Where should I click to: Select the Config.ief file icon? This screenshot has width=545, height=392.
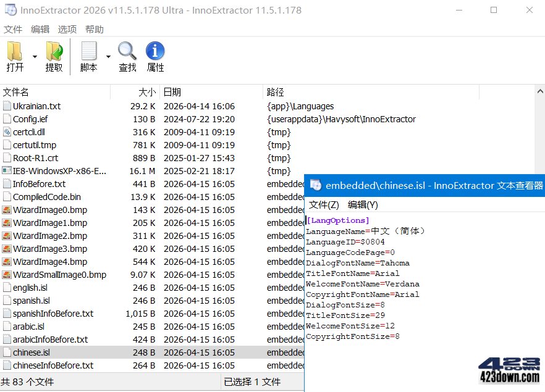click(8, 119)
